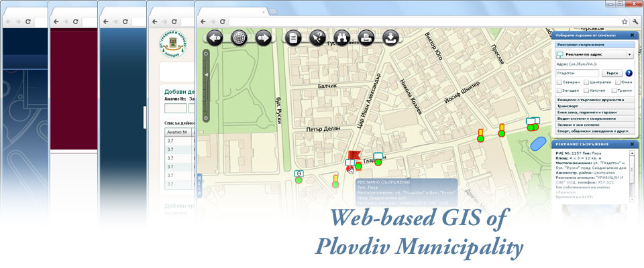The image size is (644, 268).
Task: Toggle the Северен district checkbox
Action: (559, 82)
